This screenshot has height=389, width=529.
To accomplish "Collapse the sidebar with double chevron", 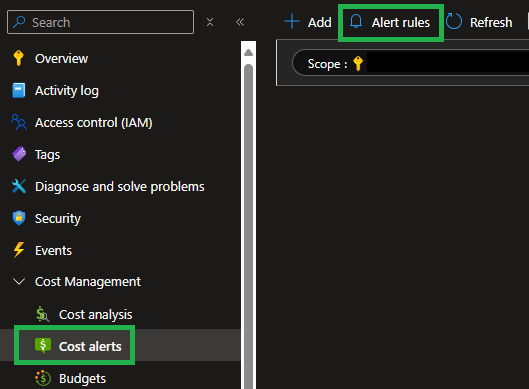I will 240,22.
